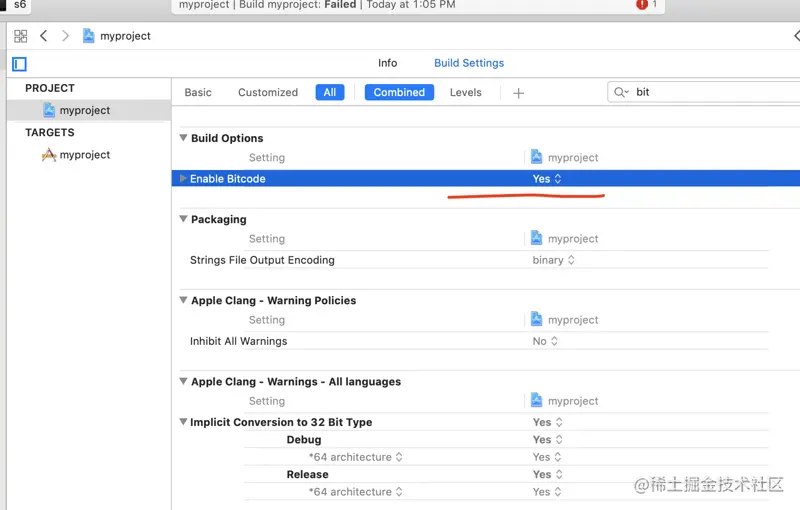Select the Enable Bitcode setting label
Viewport: 800px width, 510px height.
click(x=228, y=178)
